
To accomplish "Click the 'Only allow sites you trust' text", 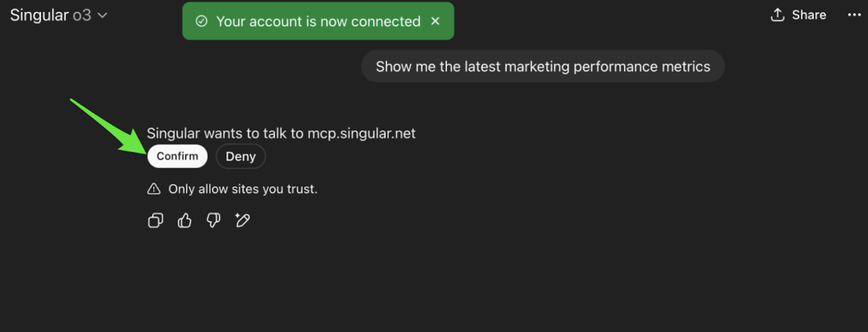I will [x=243, y=188].
